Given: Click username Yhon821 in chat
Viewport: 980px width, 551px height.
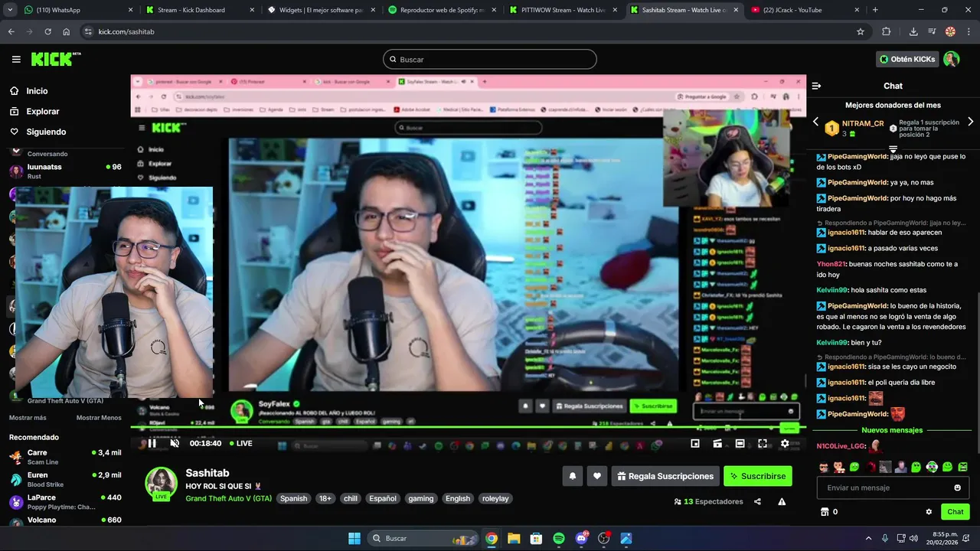Looking at the screenshot, I should tap(831, 264).
